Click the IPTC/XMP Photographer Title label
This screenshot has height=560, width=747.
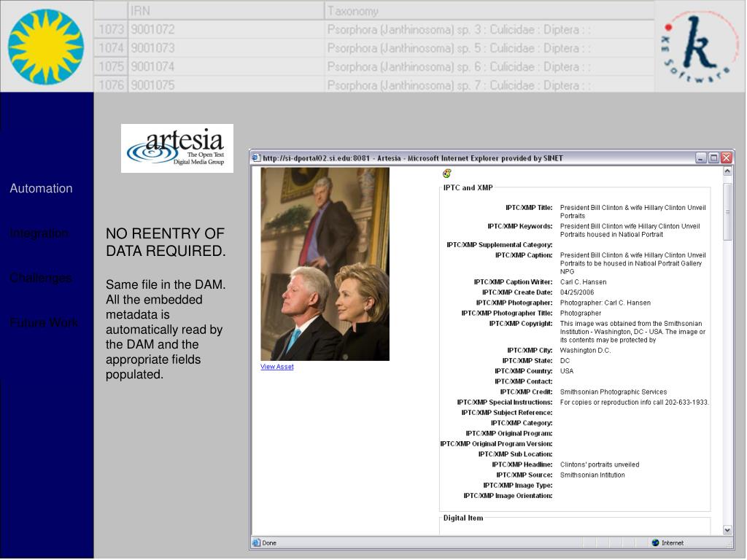coord(507,314)
